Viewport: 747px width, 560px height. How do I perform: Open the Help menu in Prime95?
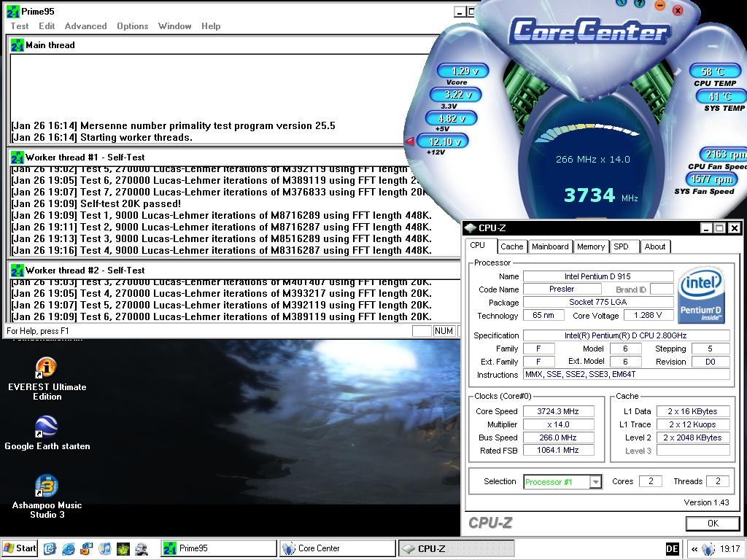pos(211,26)
